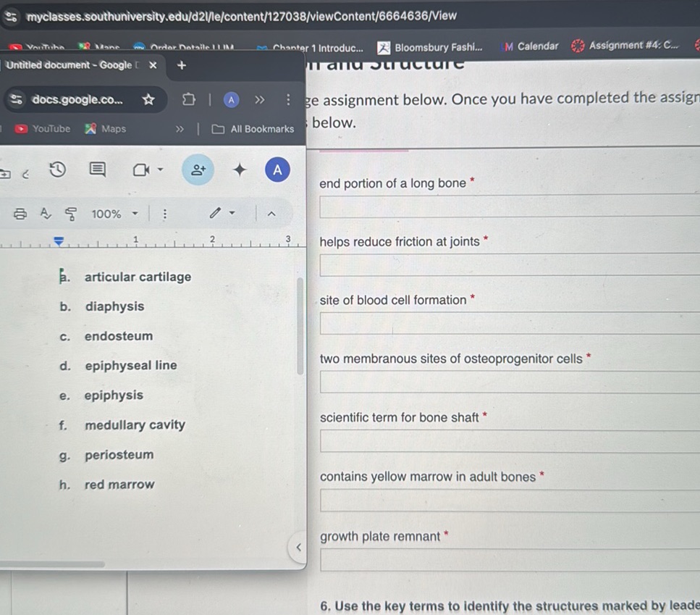Open the 100% zoom dropdown

(114, 214)
